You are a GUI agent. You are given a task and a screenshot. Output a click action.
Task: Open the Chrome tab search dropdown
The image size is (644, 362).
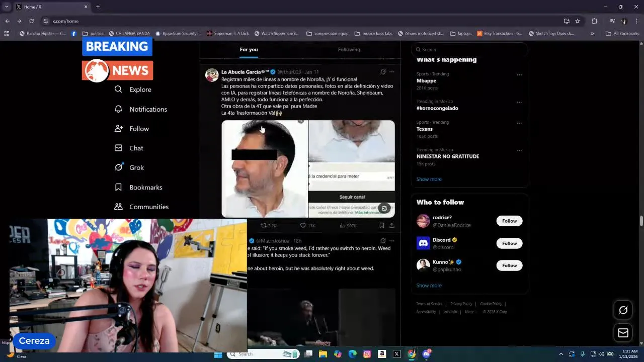(7, 7)
